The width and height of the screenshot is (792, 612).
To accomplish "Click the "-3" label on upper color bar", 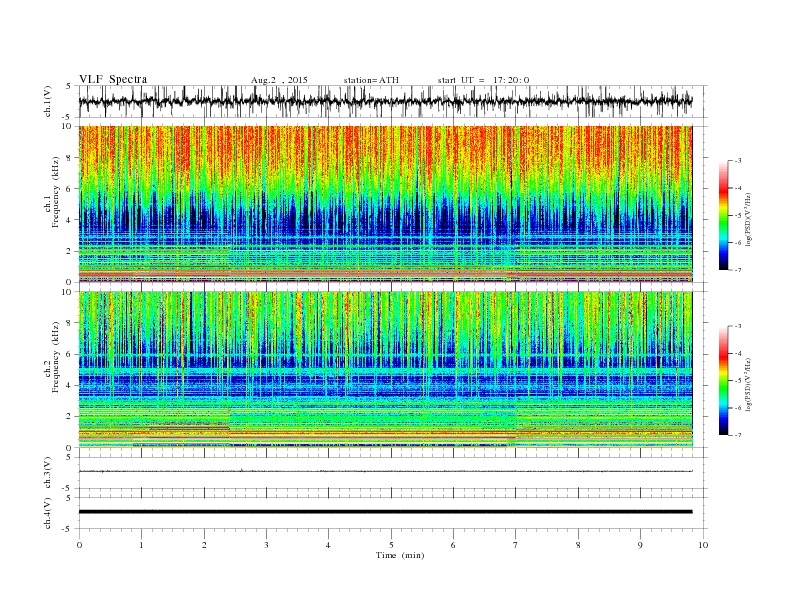I will (x=738, y=161).
